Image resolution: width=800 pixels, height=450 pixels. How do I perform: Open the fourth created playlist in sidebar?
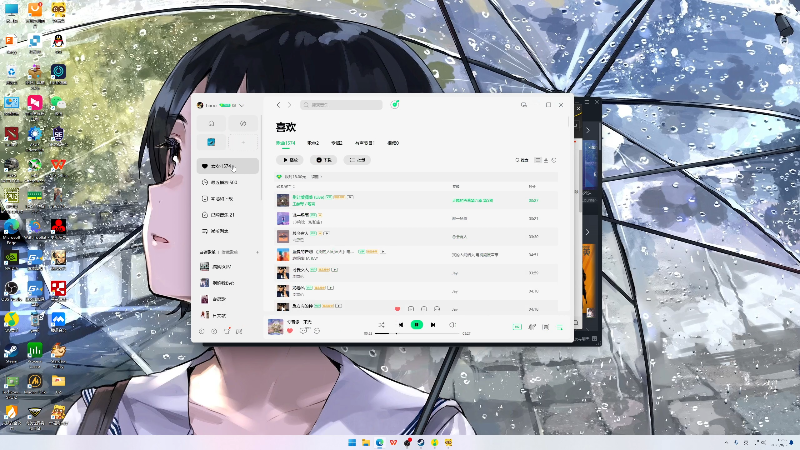click(x=228, y=315)
